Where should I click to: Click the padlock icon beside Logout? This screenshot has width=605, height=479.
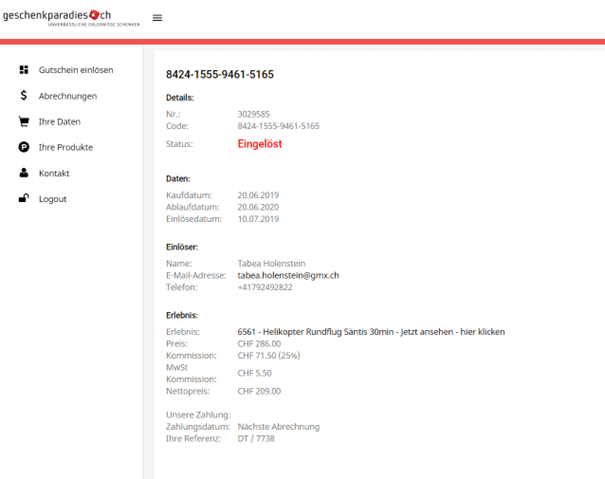point(24,199)
